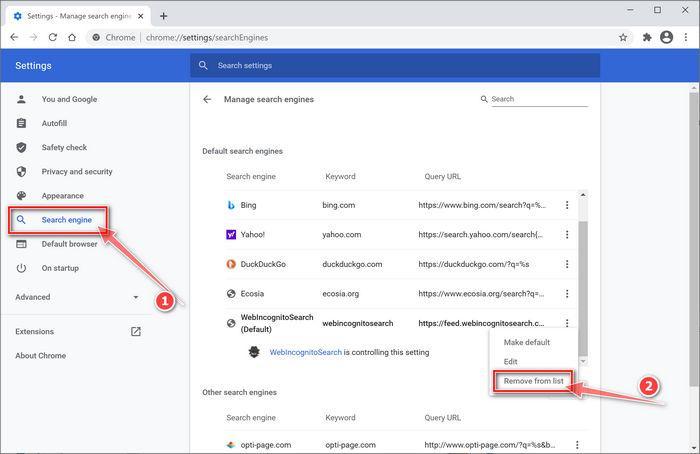Open Safety check section

(64, 147)
